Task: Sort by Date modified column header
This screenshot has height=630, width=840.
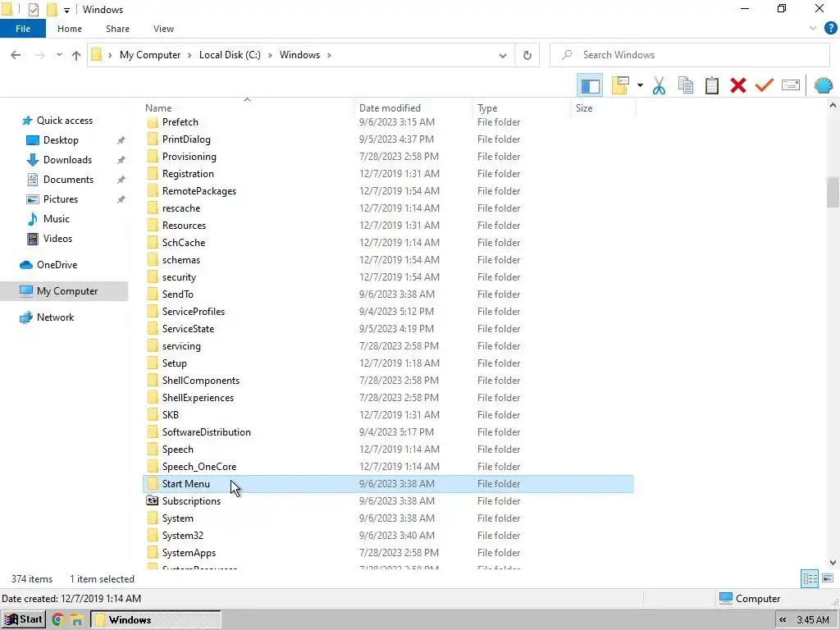Action: tap(413, 107)
